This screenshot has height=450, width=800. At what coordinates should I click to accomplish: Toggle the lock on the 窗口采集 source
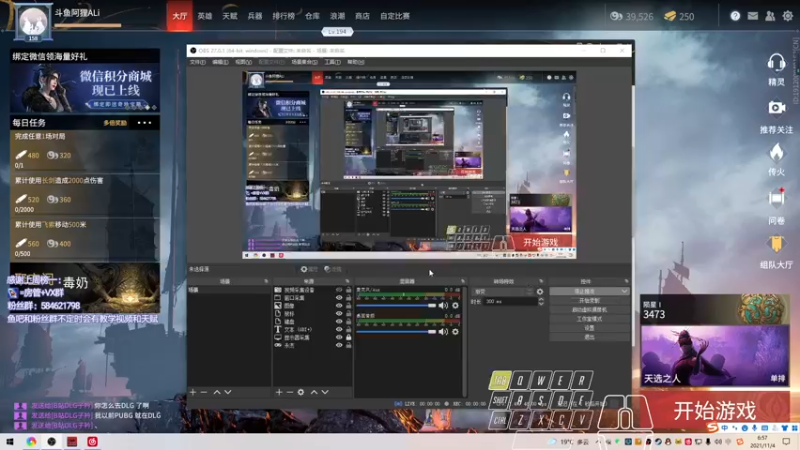click(349, 297)
